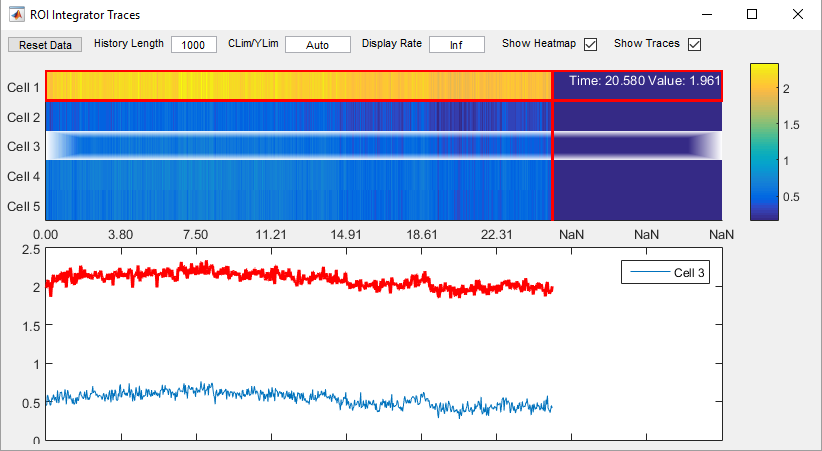
Task: Click the History Length input field
Action: tap(193, 45)
